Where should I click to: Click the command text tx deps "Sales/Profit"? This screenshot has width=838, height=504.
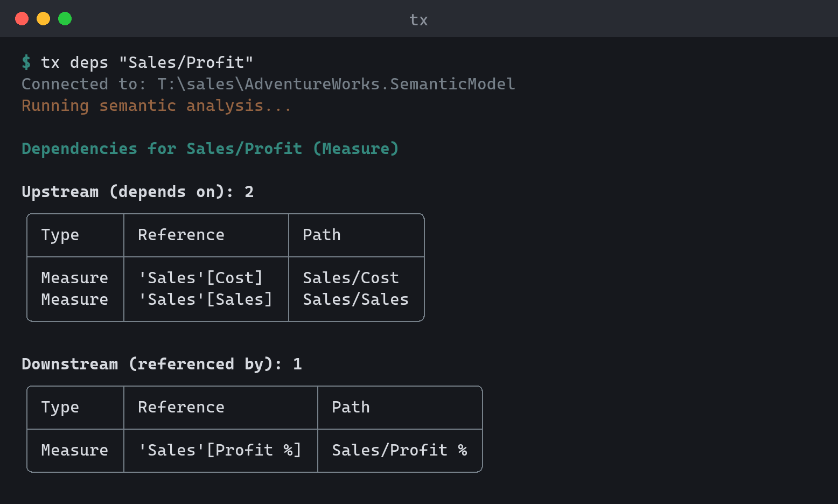(147, 62)
